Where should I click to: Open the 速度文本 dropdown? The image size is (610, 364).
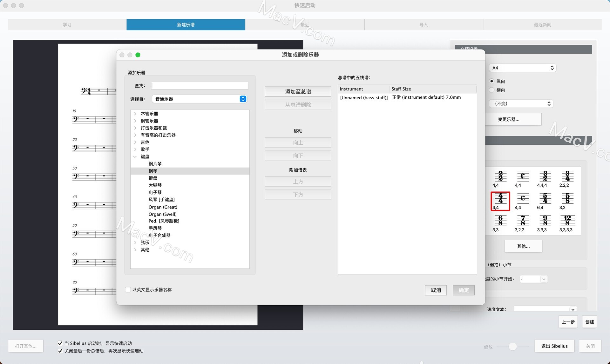tap(545, 309)
